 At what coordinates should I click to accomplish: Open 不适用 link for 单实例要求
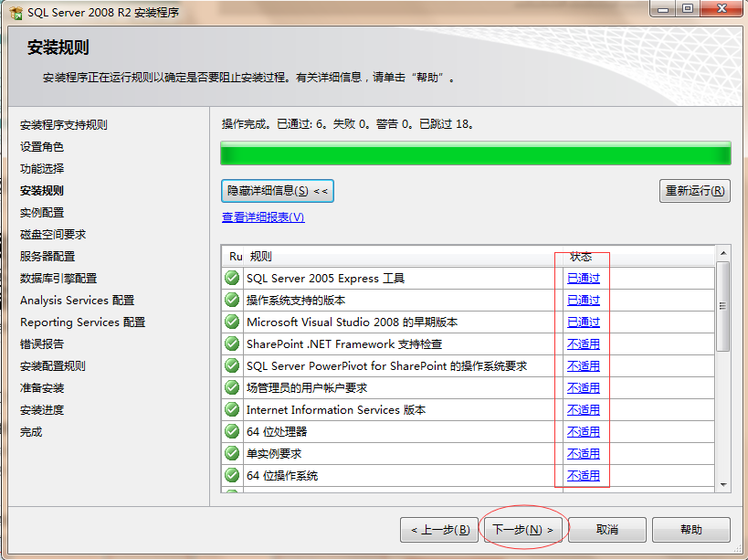click(x=584, y=454)
